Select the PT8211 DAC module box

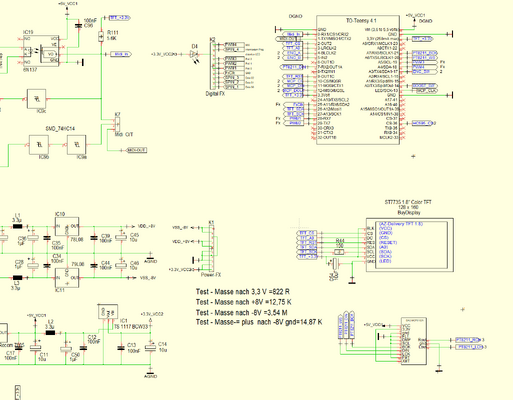(414, 341)
